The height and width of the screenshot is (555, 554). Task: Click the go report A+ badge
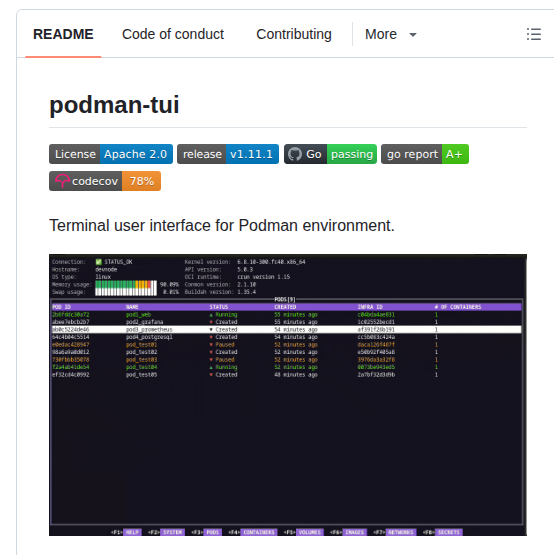425,154
